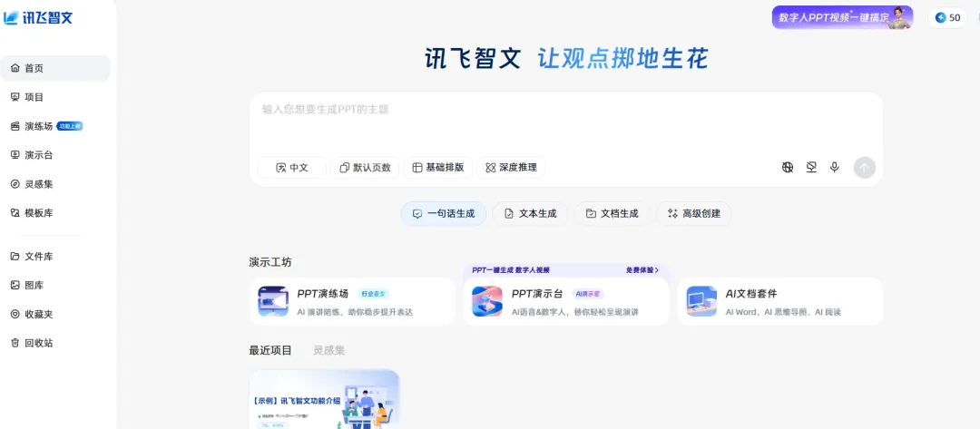The height and width of the screenshot is (429, 980).
Task: Click the microphone voice input icon
Action: coord(835,168)
